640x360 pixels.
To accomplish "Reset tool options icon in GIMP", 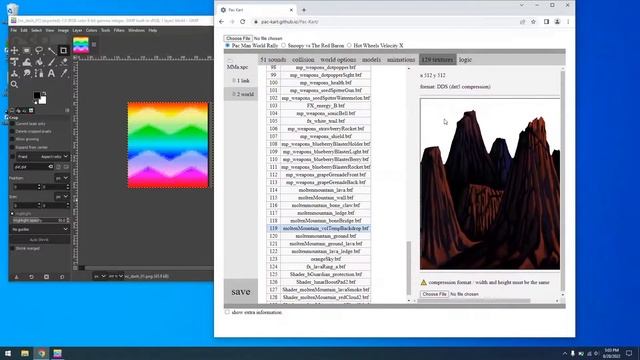I will [62, 277].
